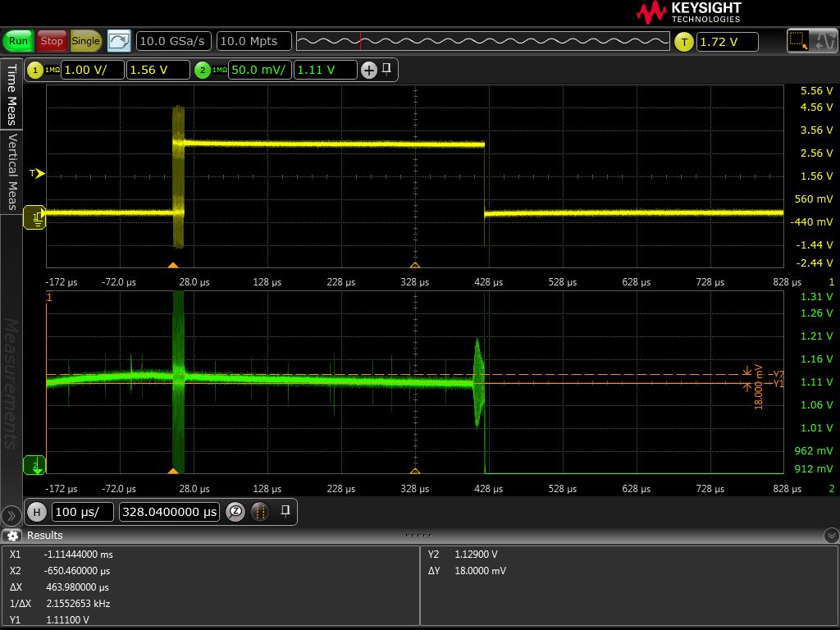The width and height of the screenshot is (840, 630).
Task: Expand the side panel double chevron
Action: tap(11, 516)
